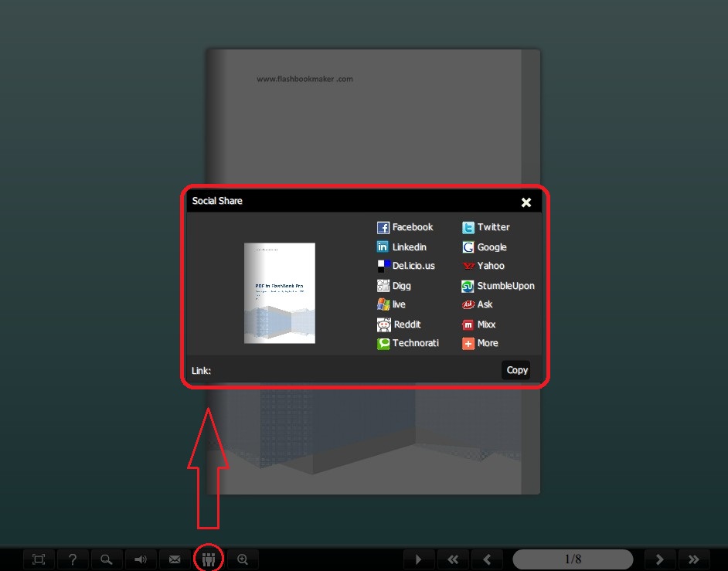Click the Ask text link
Viewport: 728px width, 571px height.
point(485,304)
